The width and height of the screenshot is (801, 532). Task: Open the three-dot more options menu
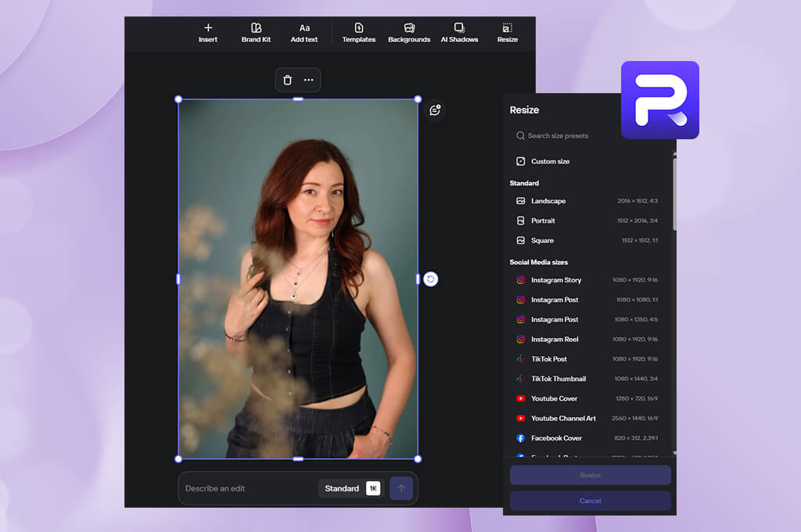point(308,80)
